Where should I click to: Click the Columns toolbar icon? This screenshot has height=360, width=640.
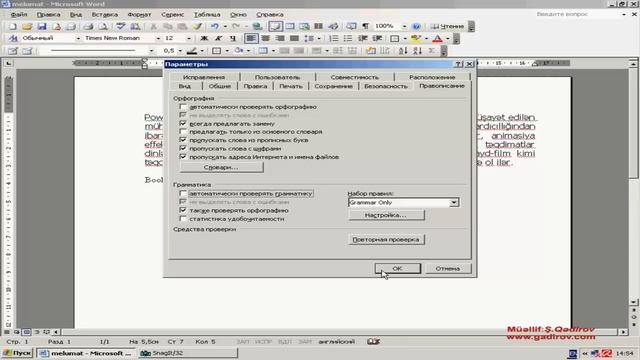tap(319, 27)
